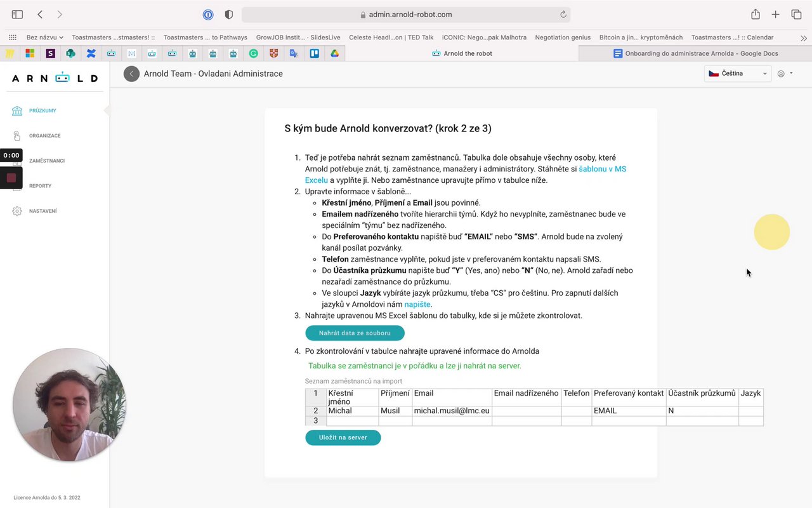Select the EMAIL preferred contact cell
The height and width of the screenshot is (508, 812).
tap(629, 411)
